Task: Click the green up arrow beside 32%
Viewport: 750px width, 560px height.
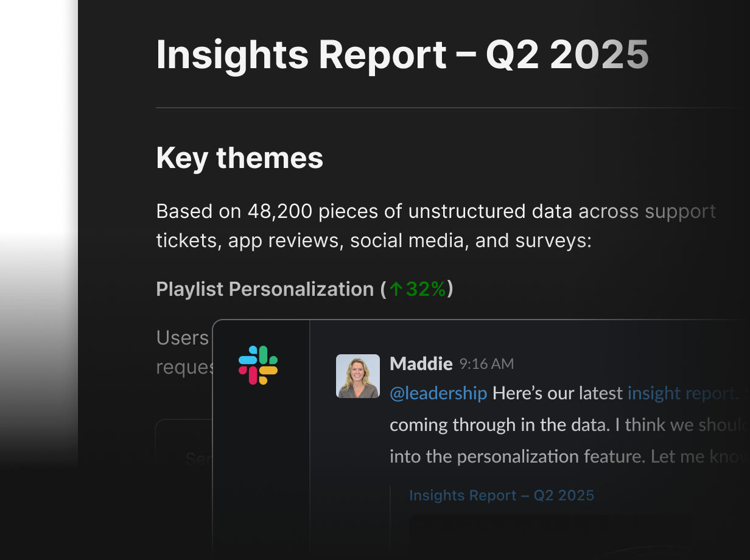Action: pos(396,289)
